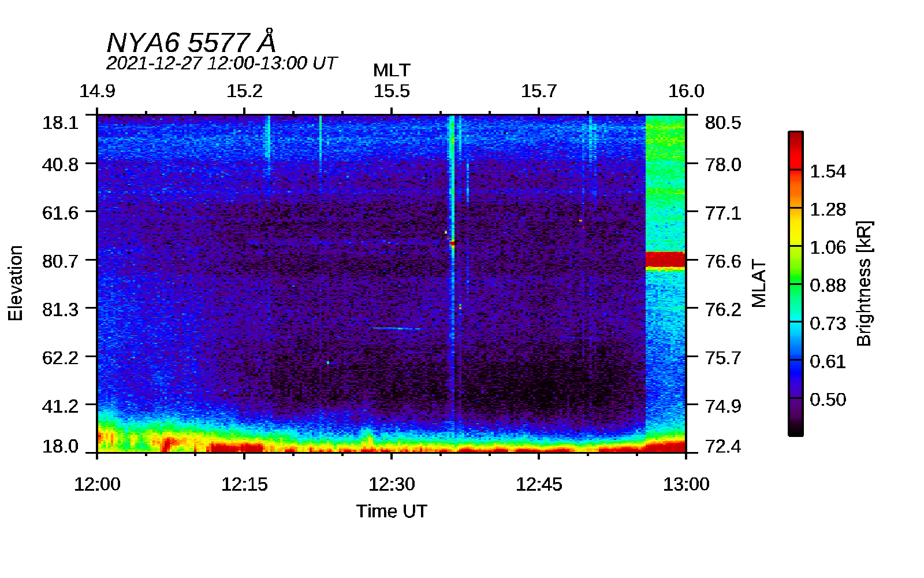The image size is (924, 578).
Task: Click elevation tick label 41.2
Action: point(60,406)
